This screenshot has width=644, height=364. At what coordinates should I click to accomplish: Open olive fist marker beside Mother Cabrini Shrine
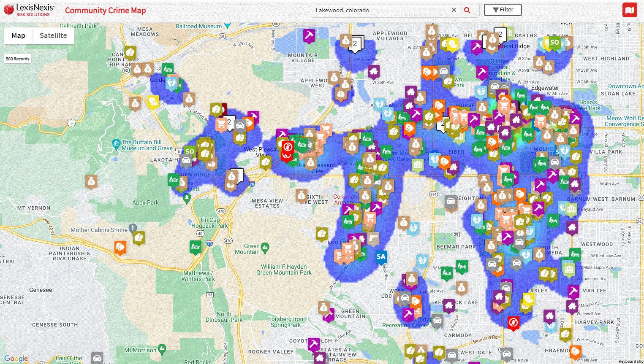coord(139,238)
